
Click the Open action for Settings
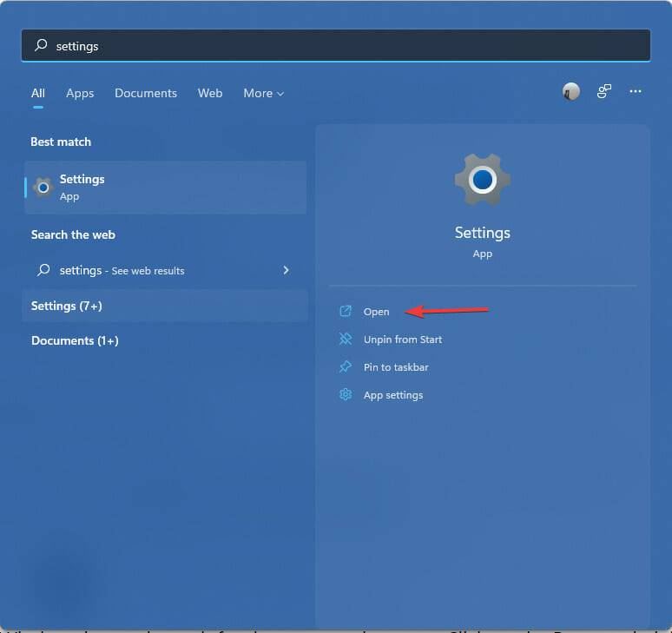coord(376,312)
